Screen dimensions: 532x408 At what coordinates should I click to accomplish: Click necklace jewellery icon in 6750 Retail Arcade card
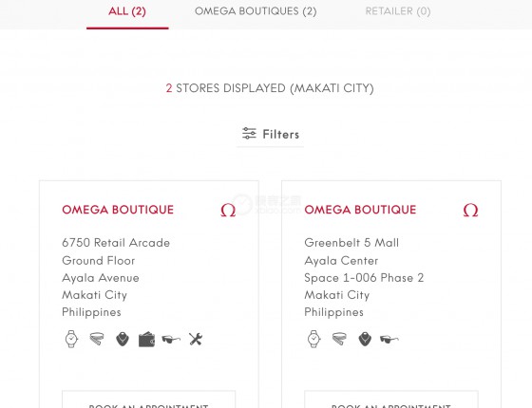[123, 340]
